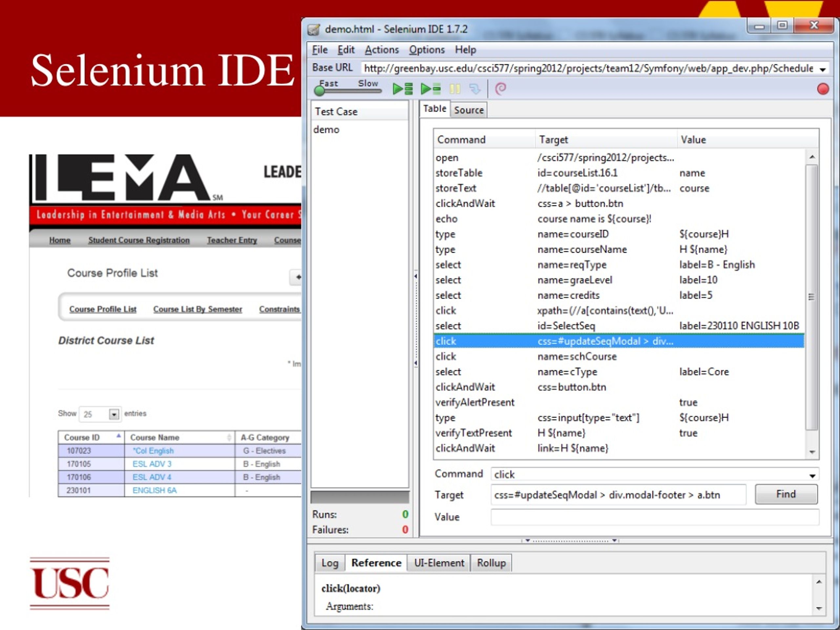This screenshot has height=630, width=840.
Task: Sort by Course ID column header
Action: coord(91,437)
